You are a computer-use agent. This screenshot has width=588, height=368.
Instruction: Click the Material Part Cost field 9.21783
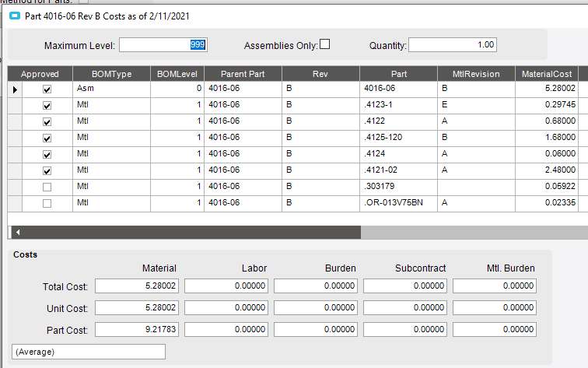click(x=137, y=329)
